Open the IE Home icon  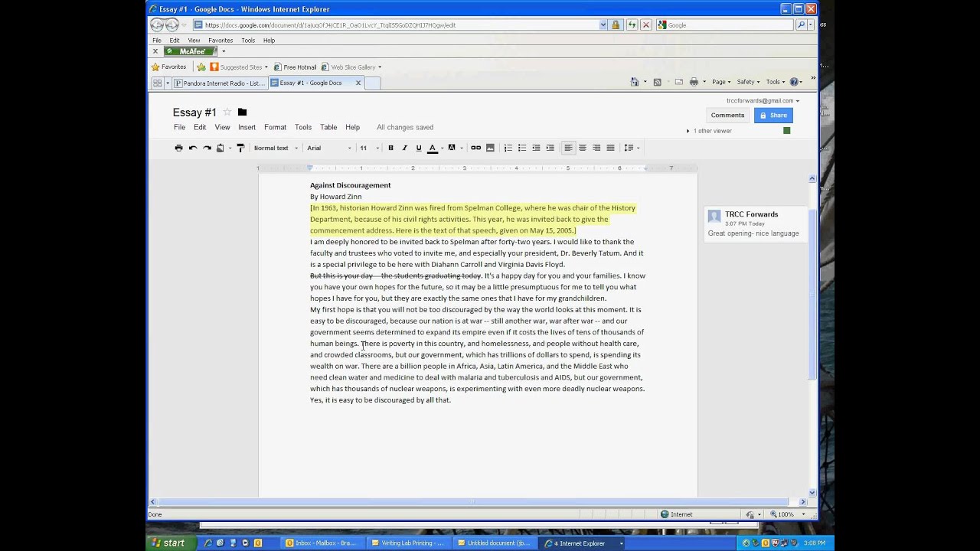pyautogui.click(x=634, y=82)
